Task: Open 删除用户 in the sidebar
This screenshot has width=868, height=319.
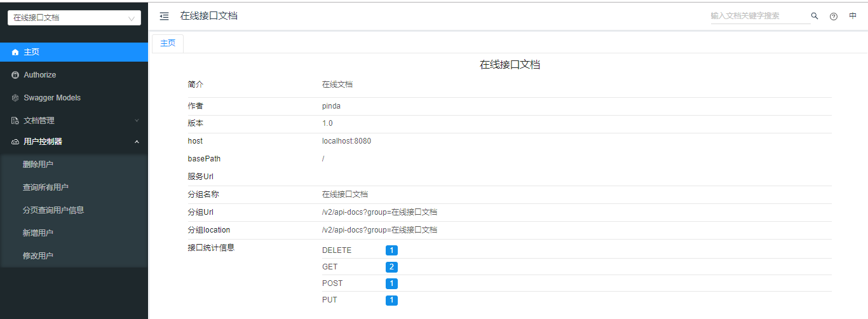Action: click(38, 165)
